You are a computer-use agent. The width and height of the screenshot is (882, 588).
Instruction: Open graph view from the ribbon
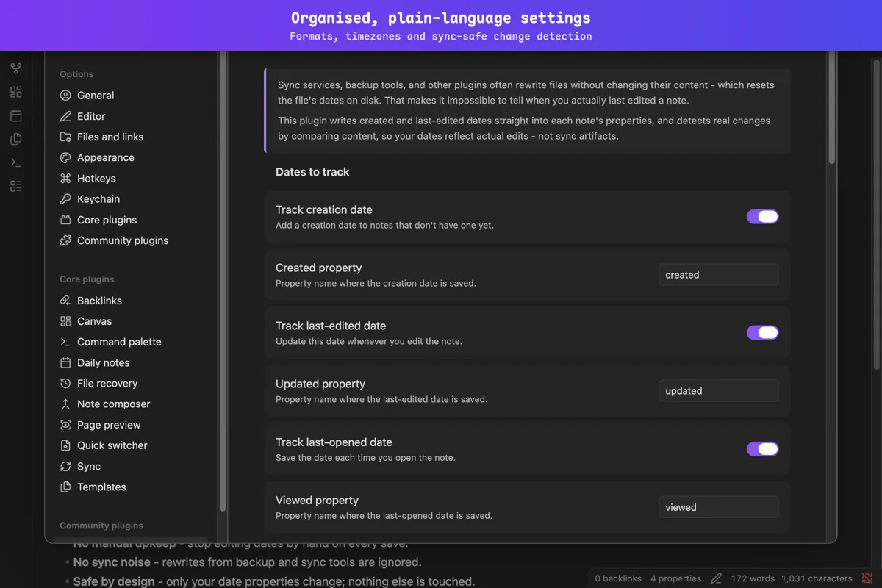(16, 68)
